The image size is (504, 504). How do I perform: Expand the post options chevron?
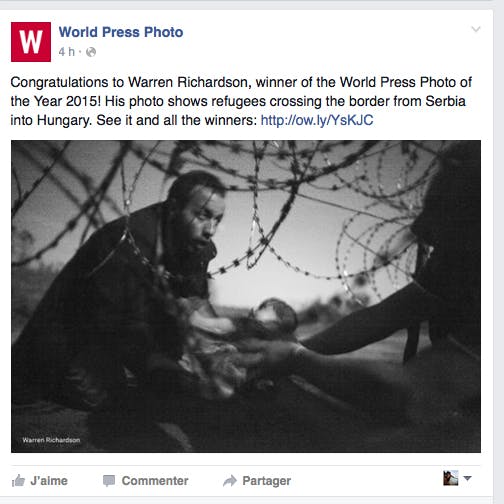pos(476,29)
